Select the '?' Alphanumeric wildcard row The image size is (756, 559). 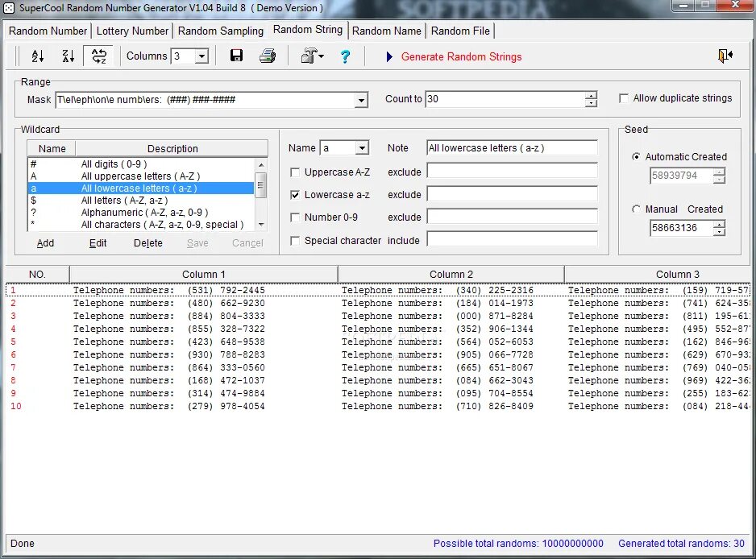[141, 212]
